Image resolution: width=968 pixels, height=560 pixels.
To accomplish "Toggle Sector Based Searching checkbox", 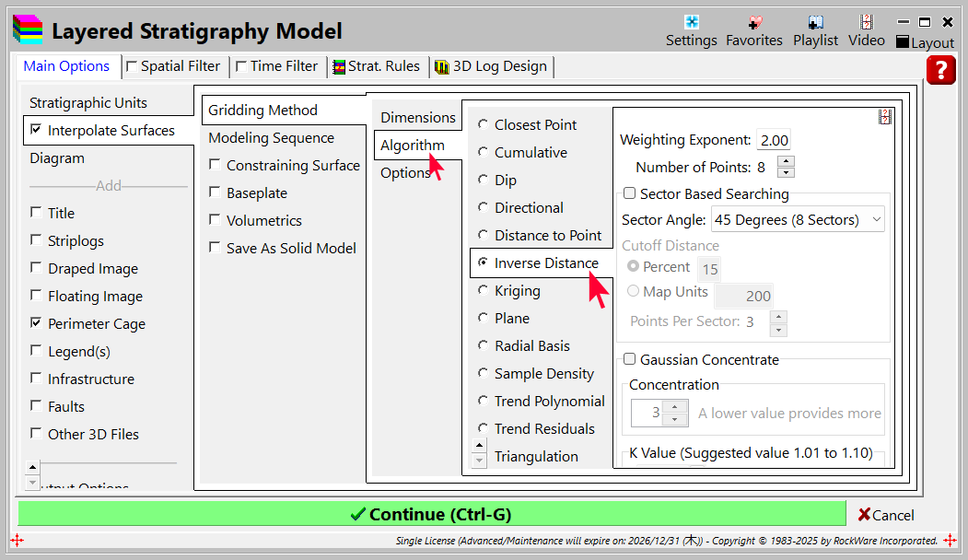I will (x=630, y=193).
